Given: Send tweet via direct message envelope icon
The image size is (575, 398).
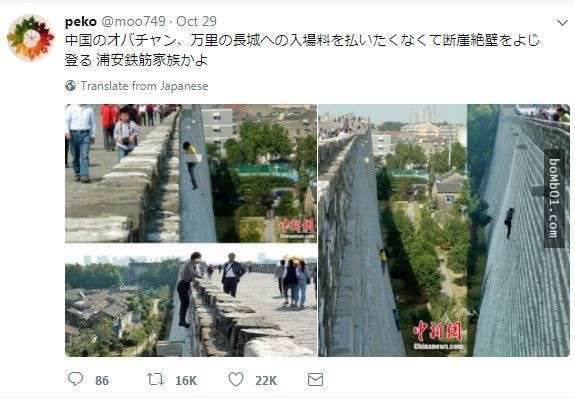Looking at the screenshot, I should tap(315, 379).
